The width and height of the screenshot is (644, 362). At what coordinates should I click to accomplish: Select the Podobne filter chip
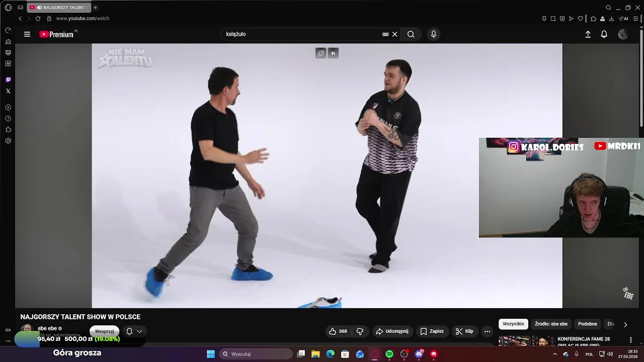[x=588, y=324]
